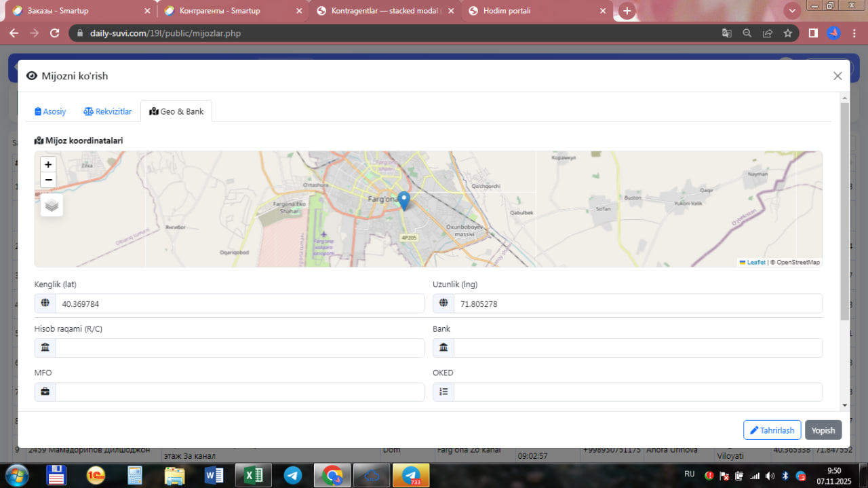Zoom in on the map
Viewport: 868px width, 488px height.
(x=48, y=164)
